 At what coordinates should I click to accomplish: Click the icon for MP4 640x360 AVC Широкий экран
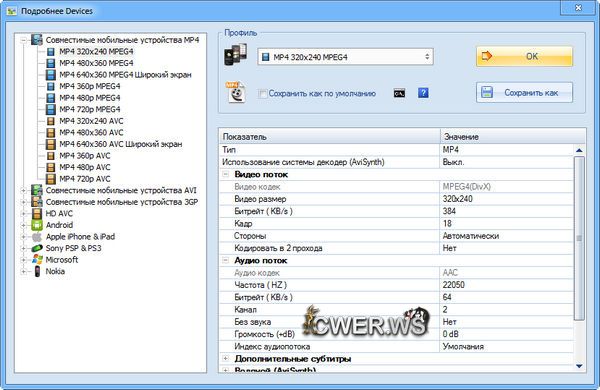pyautogui.click(x=51, y=144)
